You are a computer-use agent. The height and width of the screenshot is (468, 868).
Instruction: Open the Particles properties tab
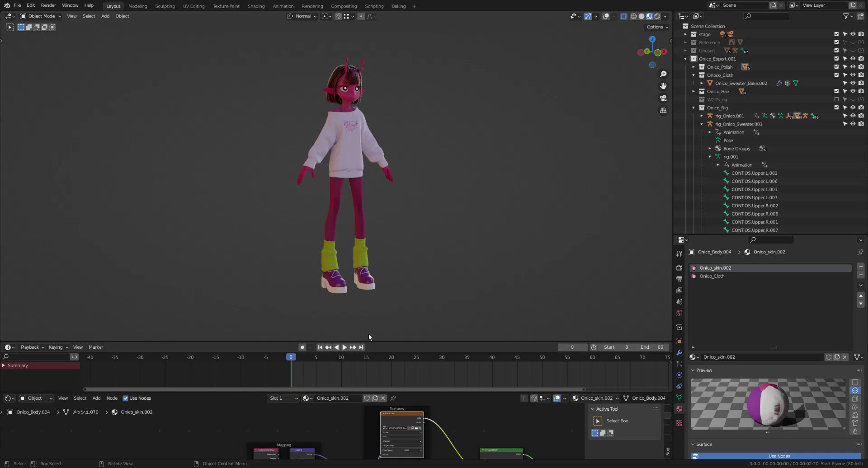coord(679,364)
